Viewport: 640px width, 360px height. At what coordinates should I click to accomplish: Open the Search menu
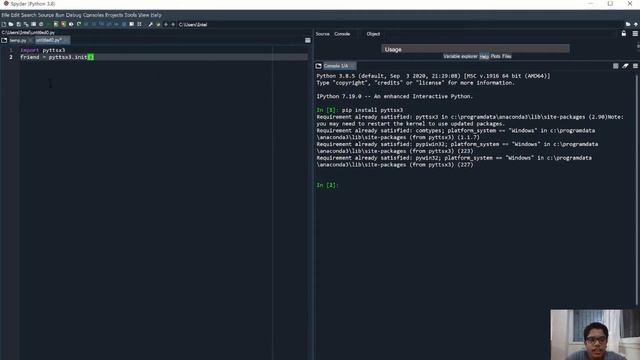29,15
